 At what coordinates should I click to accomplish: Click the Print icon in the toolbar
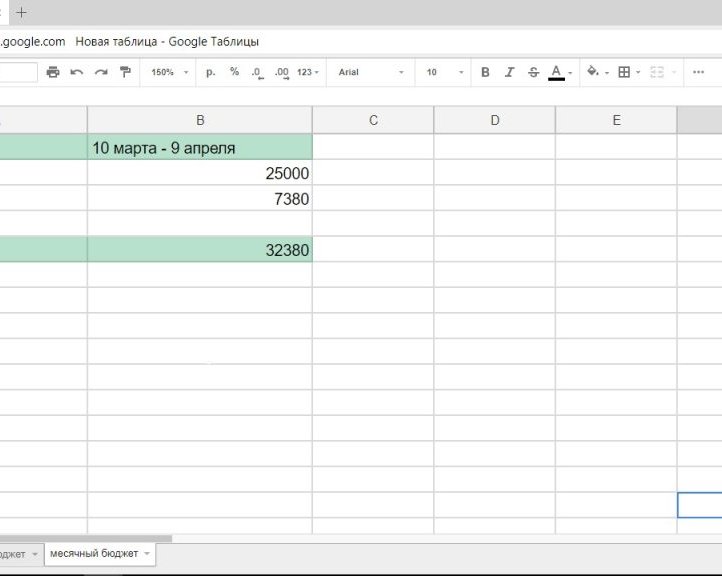coord(53,72)
